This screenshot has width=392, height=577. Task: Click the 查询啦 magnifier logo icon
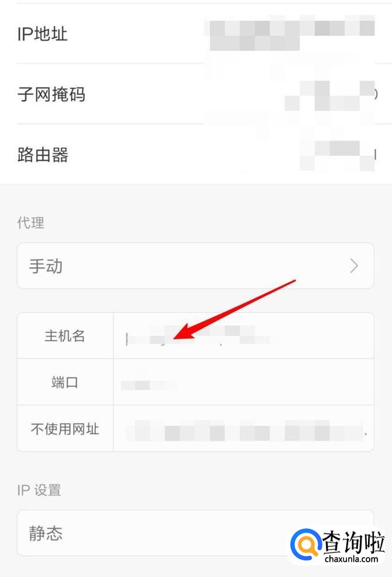(x=305, y=544)
